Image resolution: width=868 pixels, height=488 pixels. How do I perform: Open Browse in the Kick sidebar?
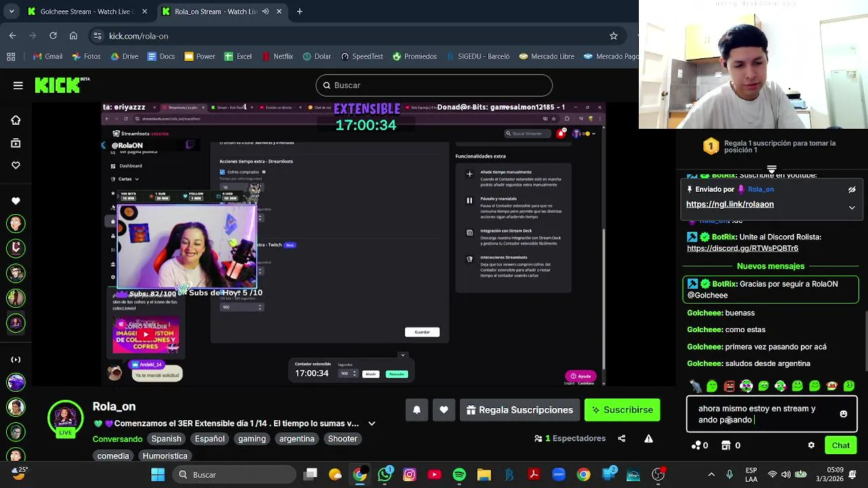click(16, 143)
